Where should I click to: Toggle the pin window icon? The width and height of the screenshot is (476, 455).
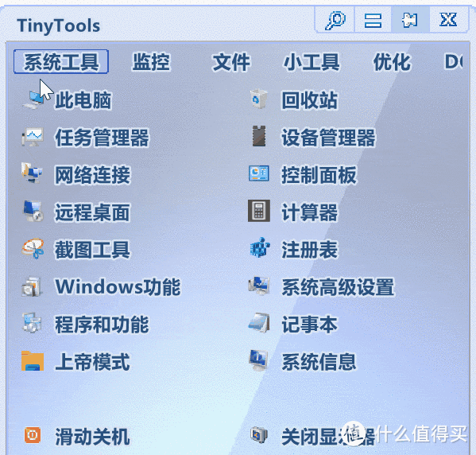pos(410,21)
